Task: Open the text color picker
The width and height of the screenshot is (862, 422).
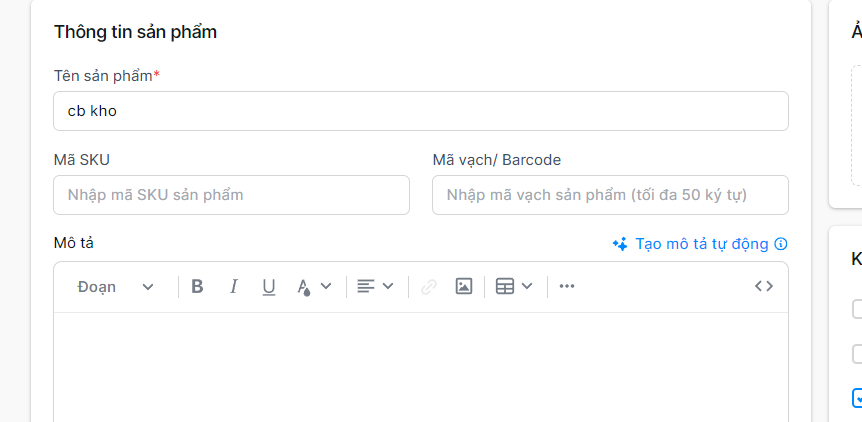Action: coord(313,287)
